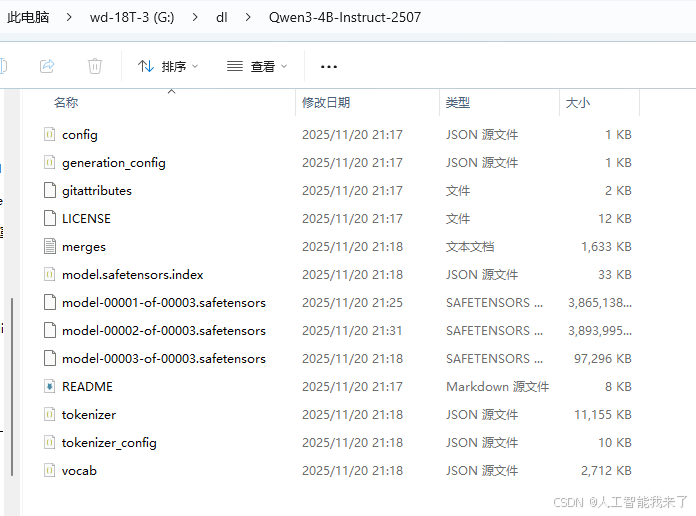This screenshot has width=696, height=516.
Task: Click the 2,712 KB vocab size
Action: (x=606, y=470)
